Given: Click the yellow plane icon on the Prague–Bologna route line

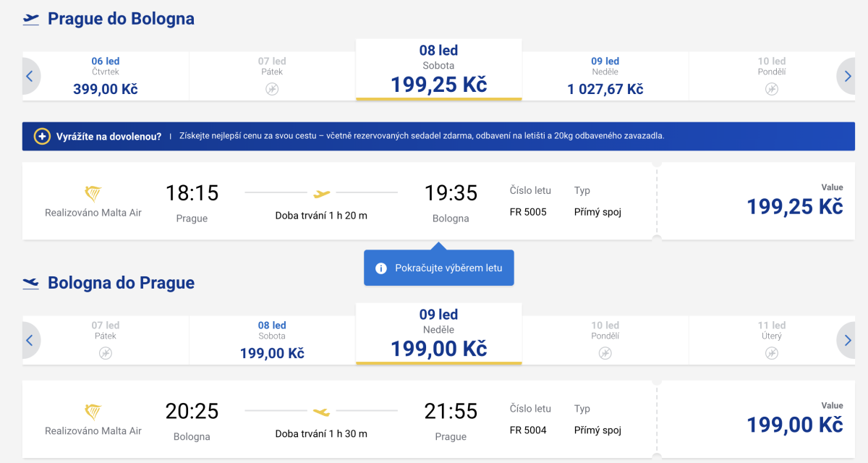Looking at the screenshot, I should tap(322, 193).
